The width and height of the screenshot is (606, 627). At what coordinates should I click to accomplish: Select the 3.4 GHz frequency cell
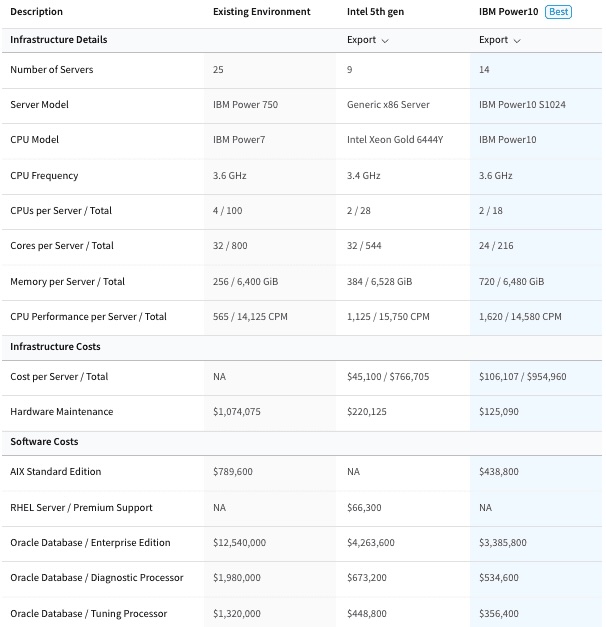(364, 176)
